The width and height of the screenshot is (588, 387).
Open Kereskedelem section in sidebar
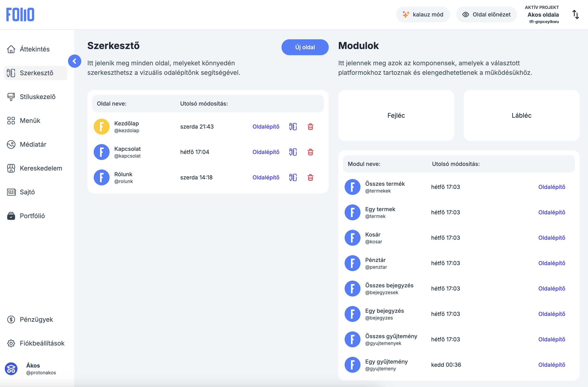point(41,168)
